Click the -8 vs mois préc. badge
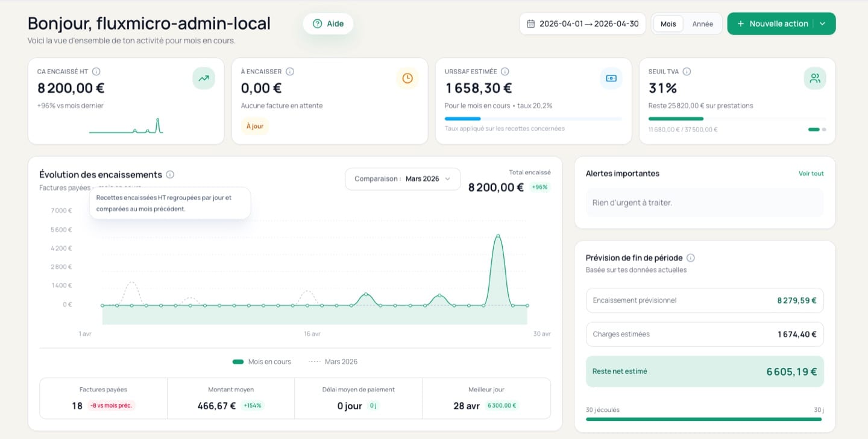This screenshot has width=868, height=439. pyautogui.click(x=112, y=406)
